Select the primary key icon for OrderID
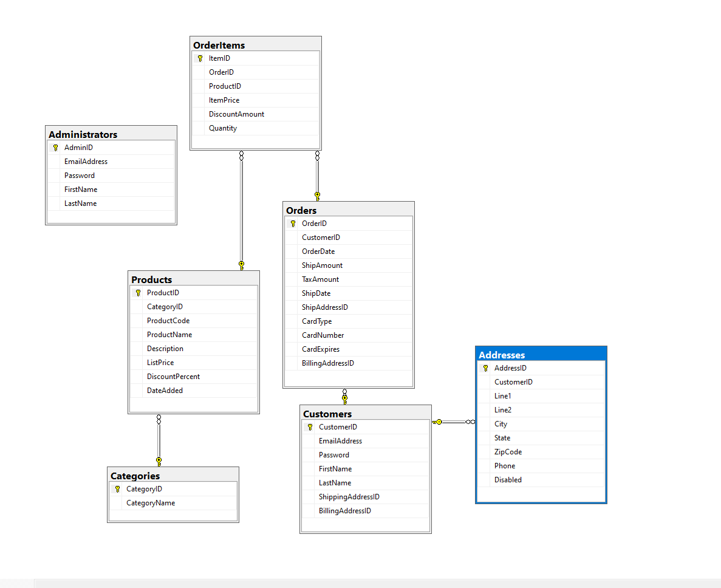This screenshot has width=721, height=588. pos(292,223)
